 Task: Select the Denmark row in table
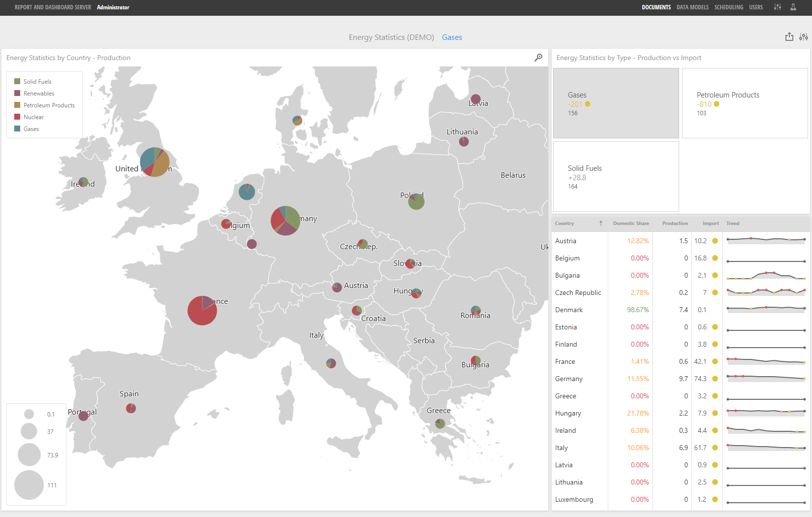(569, 310)
